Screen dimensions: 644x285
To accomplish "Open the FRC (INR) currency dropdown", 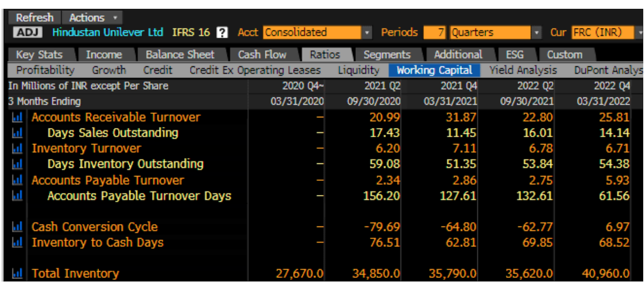I will pos(640,33).
